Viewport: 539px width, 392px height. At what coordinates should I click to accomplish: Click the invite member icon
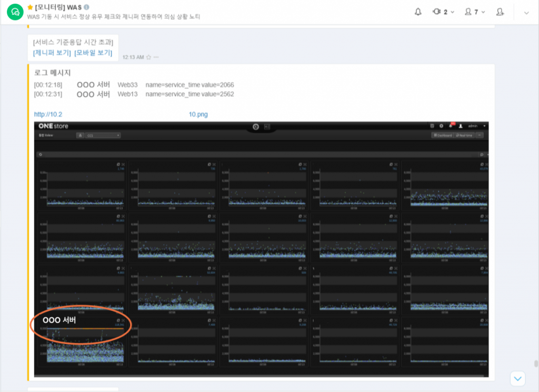pos(500,12)
